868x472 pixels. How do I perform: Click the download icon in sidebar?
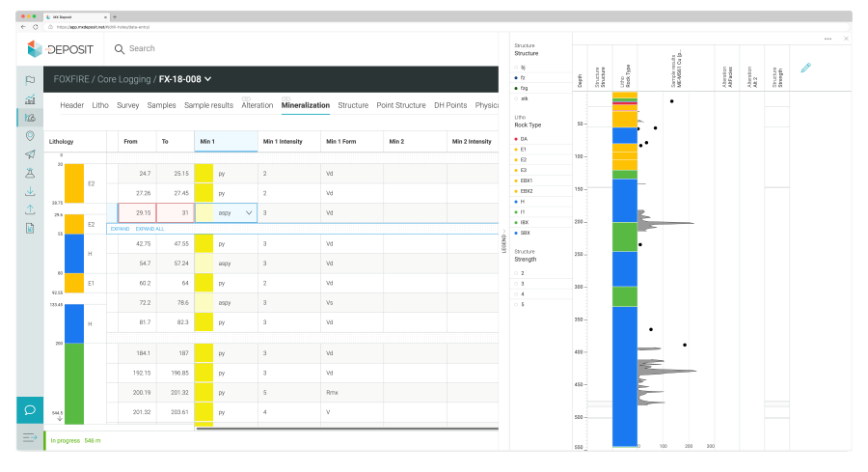coord(31,191)
